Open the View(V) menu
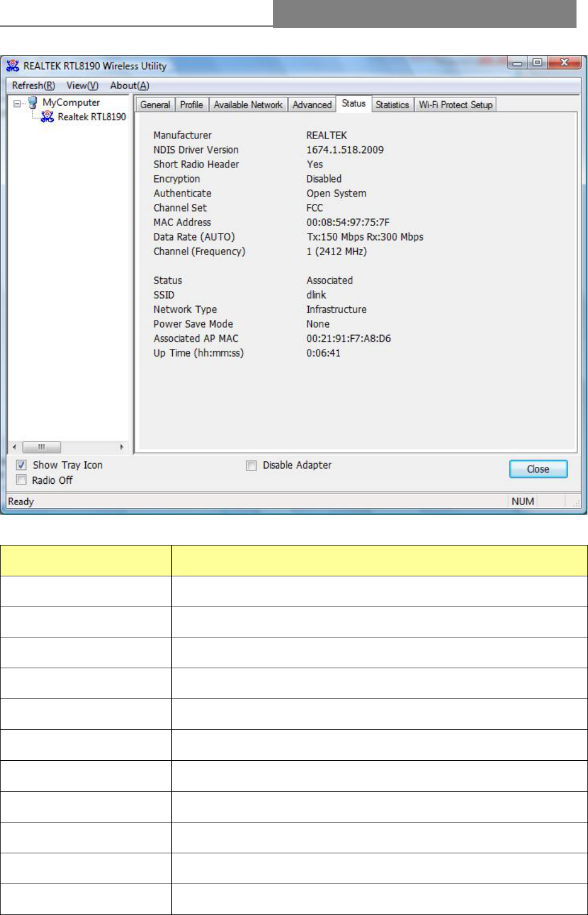This screenshot has width=588, height=915. (82, 85)
